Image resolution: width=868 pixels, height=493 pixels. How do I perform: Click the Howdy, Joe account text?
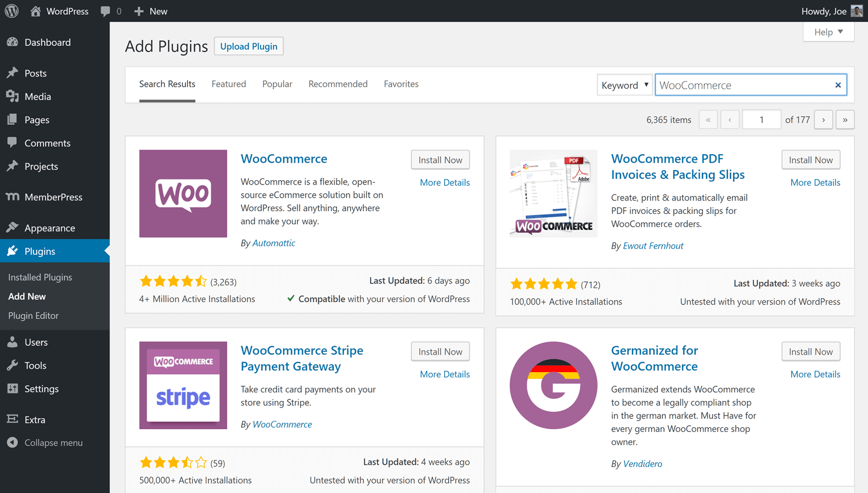824,11
